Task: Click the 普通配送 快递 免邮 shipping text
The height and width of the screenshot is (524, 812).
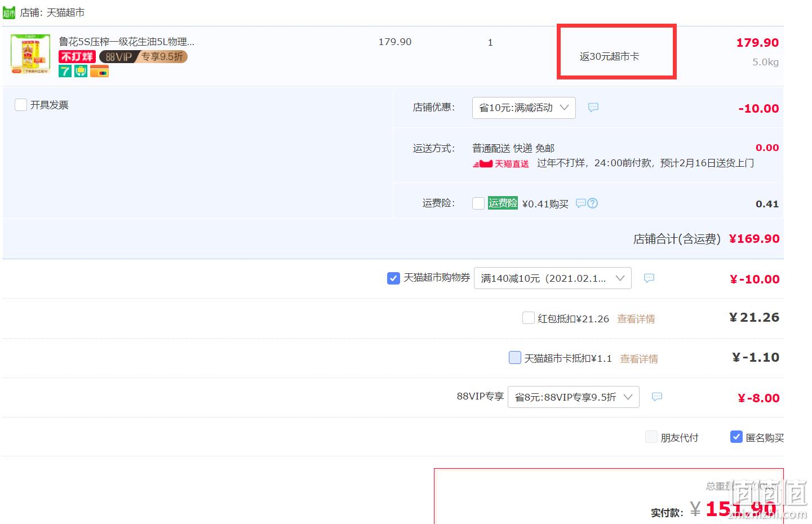Action: [513, 148]
